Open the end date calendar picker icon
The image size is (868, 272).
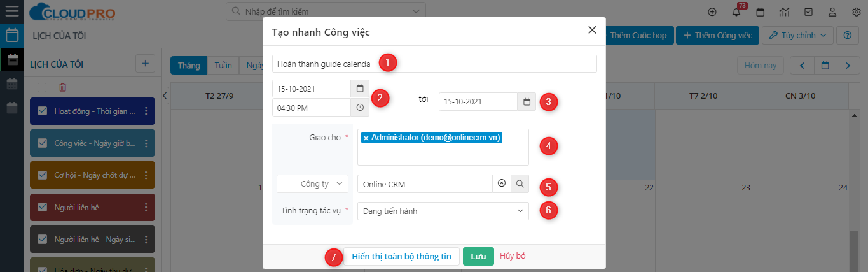[x=527, y=102]
